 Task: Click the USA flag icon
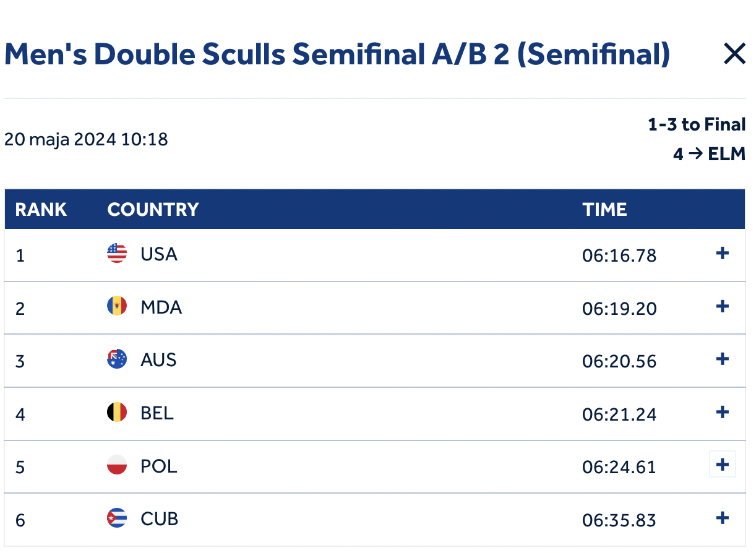(117, 254)
